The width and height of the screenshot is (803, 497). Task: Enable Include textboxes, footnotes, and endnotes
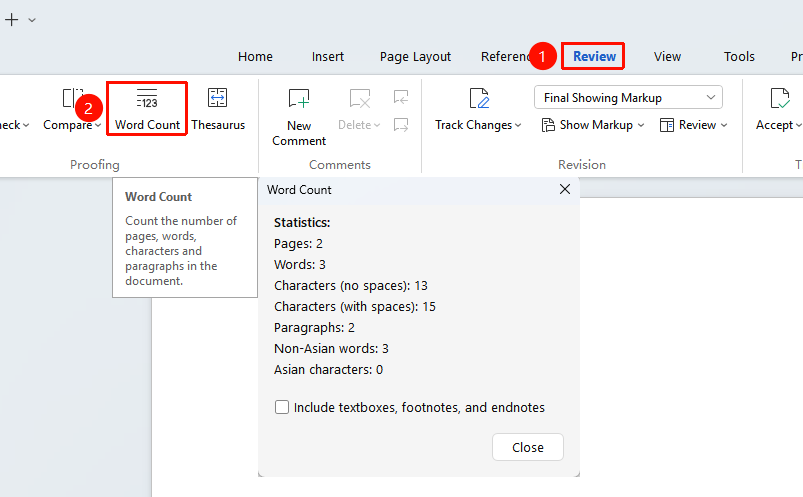(x=282, y=407)
